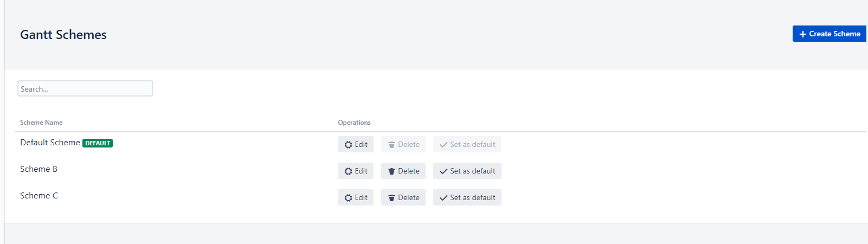
Task: Click the trash icon for Scheme C
Action: (391, 198)
